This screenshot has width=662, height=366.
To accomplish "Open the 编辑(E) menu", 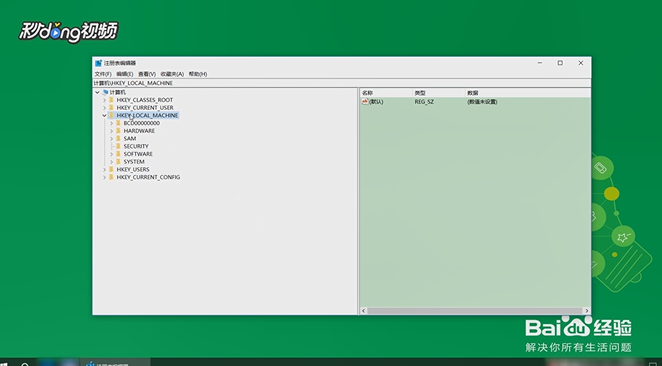I will pyautogui.click(x=125, y=74).
